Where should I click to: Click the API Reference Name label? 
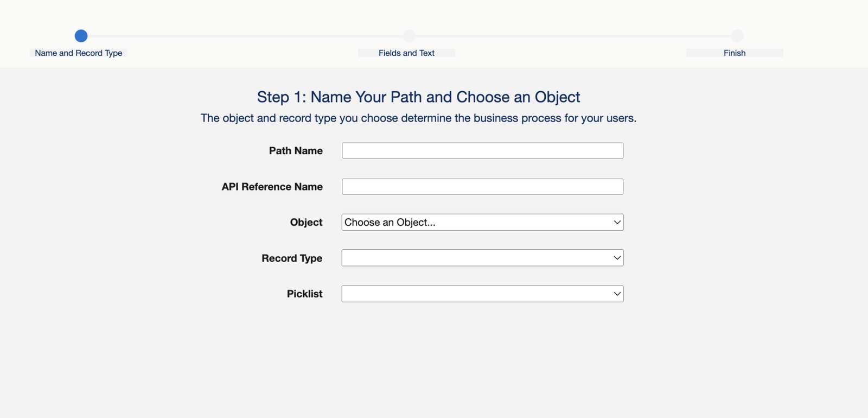[272, 187]
